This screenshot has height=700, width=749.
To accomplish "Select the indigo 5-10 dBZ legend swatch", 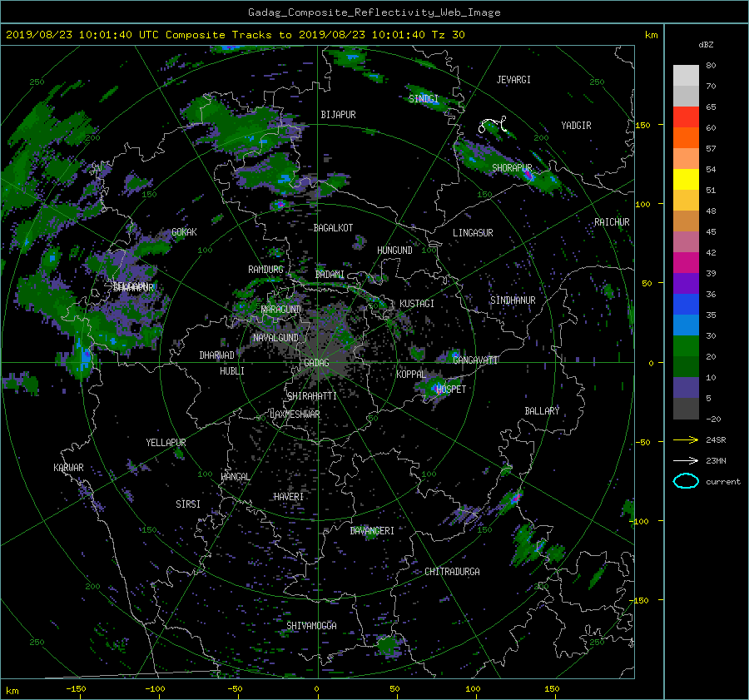I will coord(686,388).
